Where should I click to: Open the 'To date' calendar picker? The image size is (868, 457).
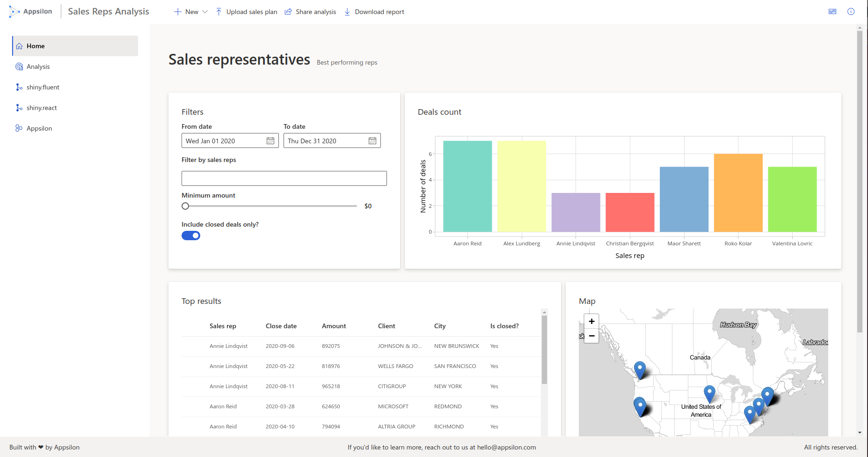tap(372, 140)
